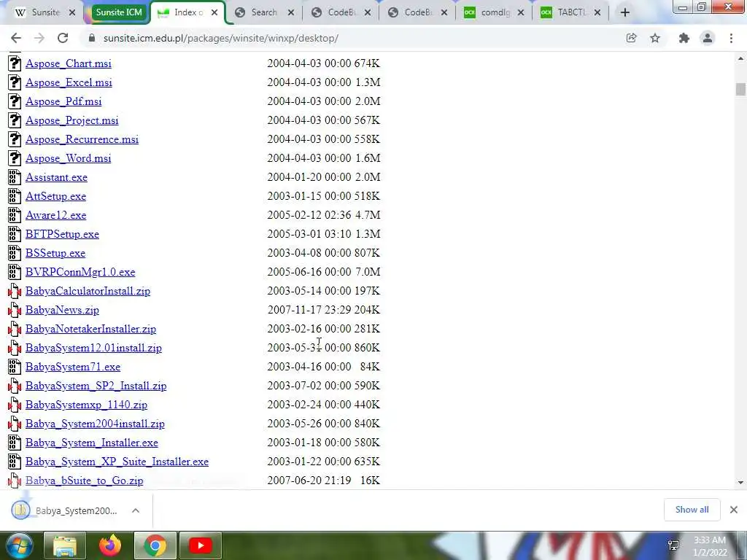This screenshot has height=560, width=747.
Task: Click the Chrome icon in the taskbar
Action: pyautogui.click(x=155, y=545)
